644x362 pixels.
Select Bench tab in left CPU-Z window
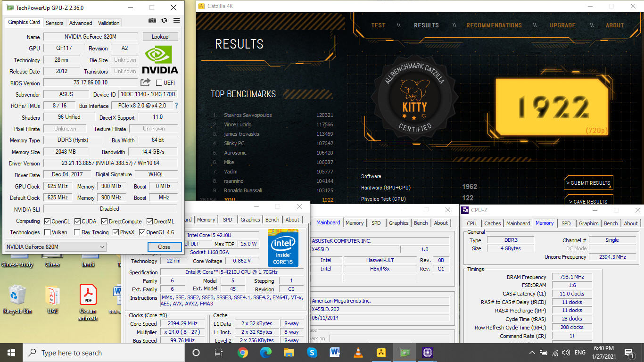pyautogui.click(x=272, y=220)
